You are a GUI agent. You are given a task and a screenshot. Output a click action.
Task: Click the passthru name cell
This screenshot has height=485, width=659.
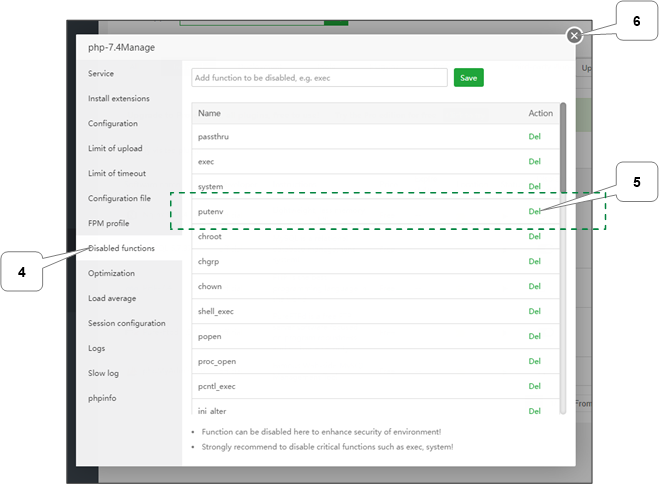[214, 137]
